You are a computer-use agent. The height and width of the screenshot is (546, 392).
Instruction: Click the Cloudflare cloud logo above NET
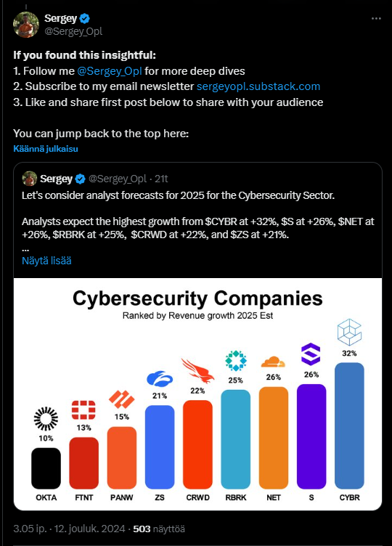click(x=273, y=362)
